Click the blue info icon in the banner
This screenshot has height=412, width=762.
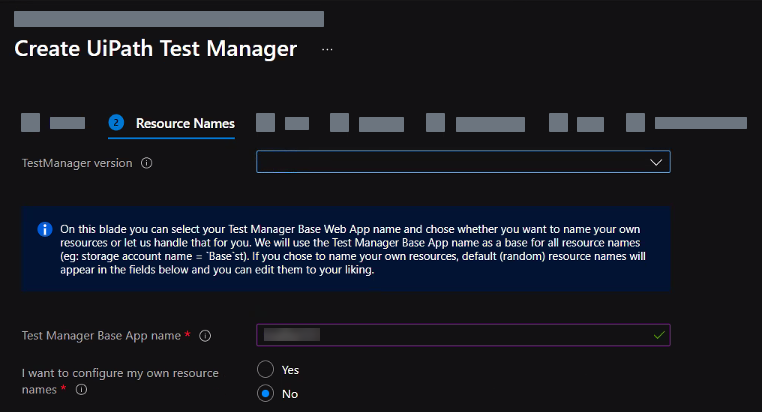[45, 229]
